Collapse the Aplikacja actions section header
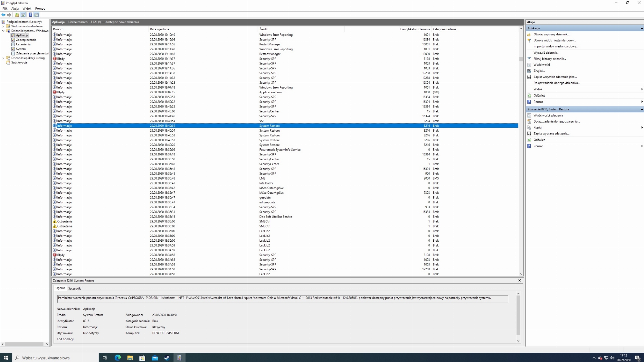The height and width of the screenshot is (362, 644). [641, 28]
